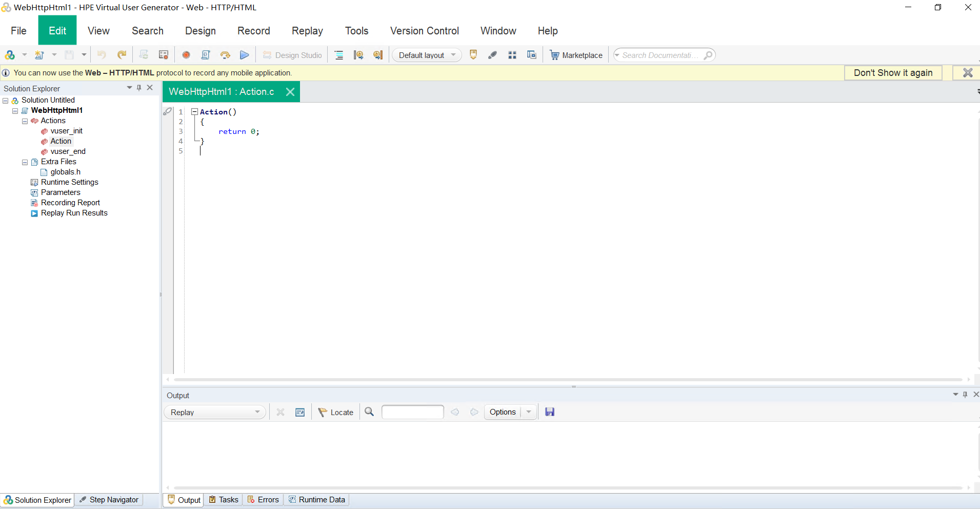Viewport: 980px width, 509px height.
Task: Select the WebHttpHtml1 : Action.c tab
Action: 222,92
